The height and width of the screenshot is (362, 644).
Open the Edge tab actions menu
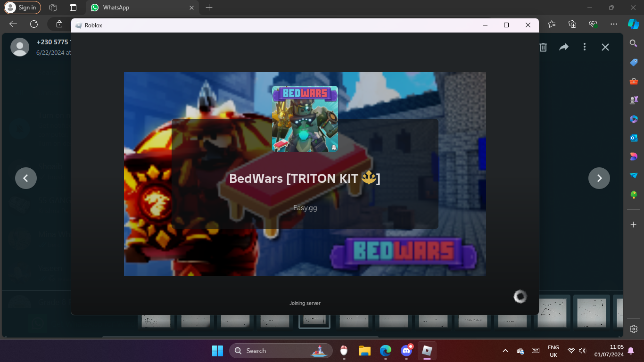pyautogui.click(x=73, y=8)
